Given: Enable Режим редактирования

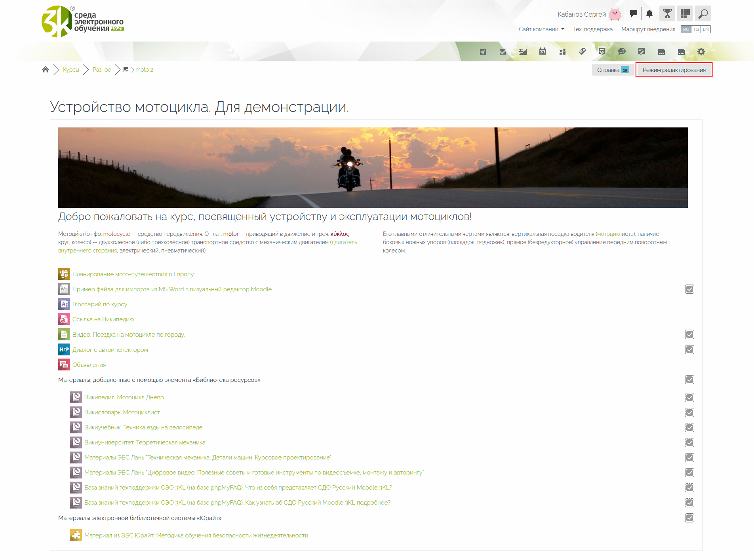Looking at the screenshot, I should coord(674,70).
